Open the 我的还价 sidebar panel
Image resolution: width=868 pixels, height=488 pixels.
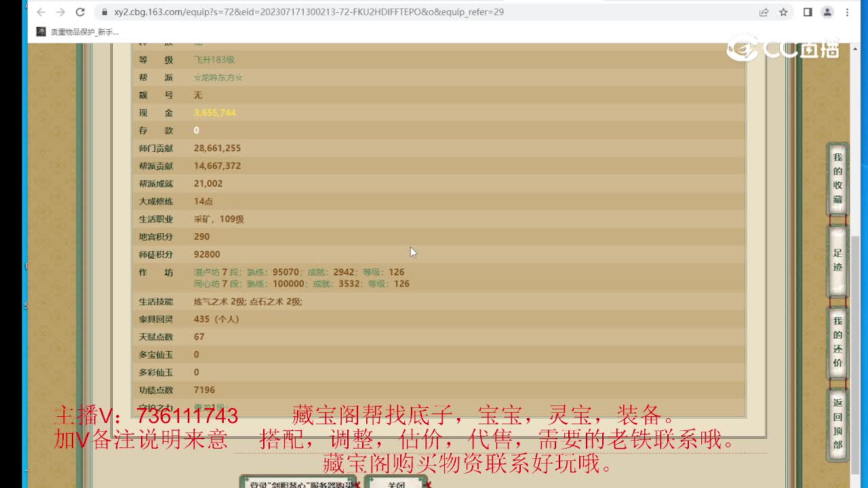pos(837,342)
